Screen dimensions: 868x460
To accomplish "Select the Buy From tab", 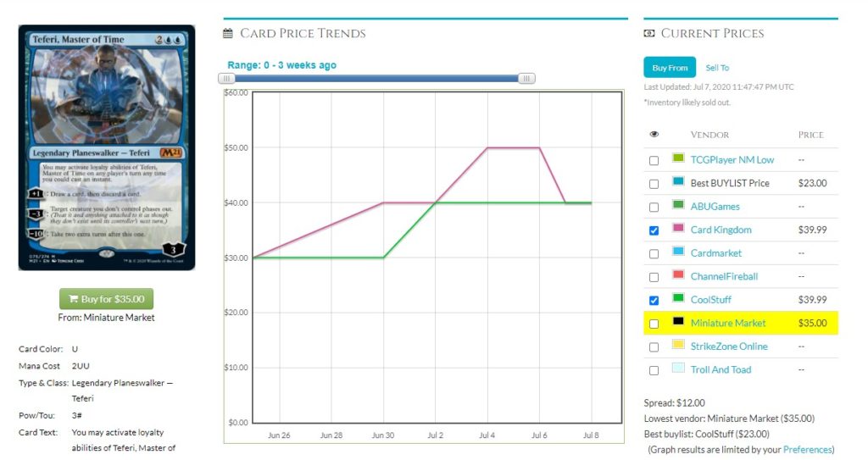I will pos(670,68).
